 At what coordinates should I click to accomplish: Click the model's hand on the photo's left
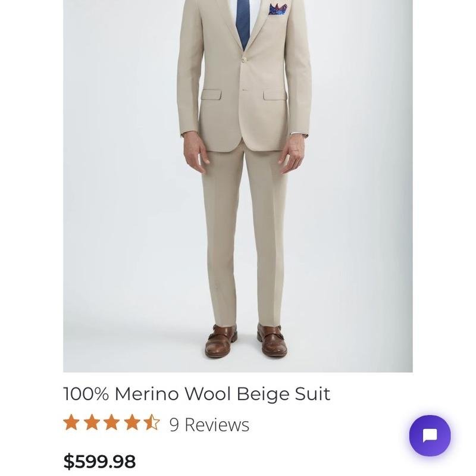195,152
